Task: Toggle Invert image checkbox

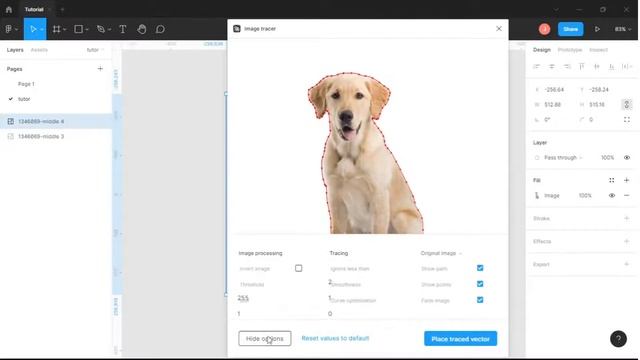Action: pos(298,268)
